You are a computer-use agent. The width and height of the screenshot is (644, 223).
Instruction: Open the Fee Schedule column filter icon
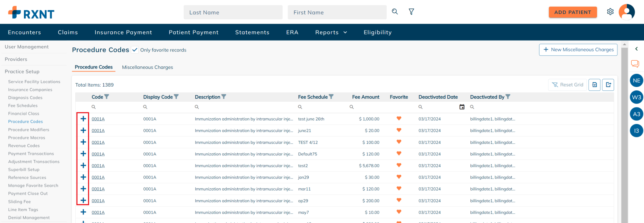click(x=331, y=97)
